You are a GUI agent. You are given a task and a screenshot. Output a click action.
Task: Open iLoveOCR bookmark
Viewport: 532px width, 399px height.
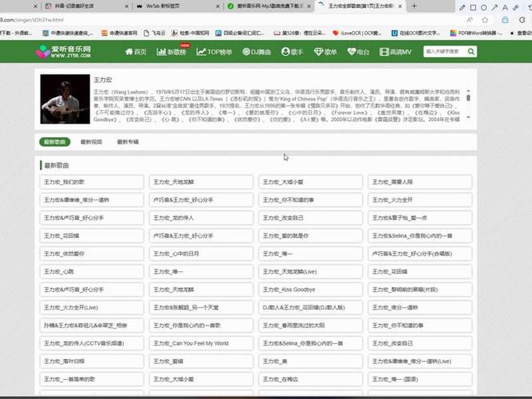click(x=357, y=33)
